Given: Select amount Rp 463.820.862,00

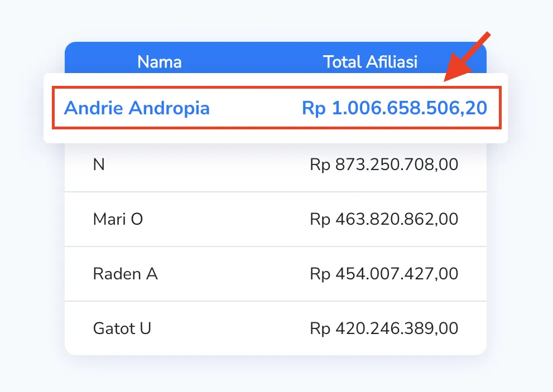Looking at the screenshot, I should coord(384,219).
